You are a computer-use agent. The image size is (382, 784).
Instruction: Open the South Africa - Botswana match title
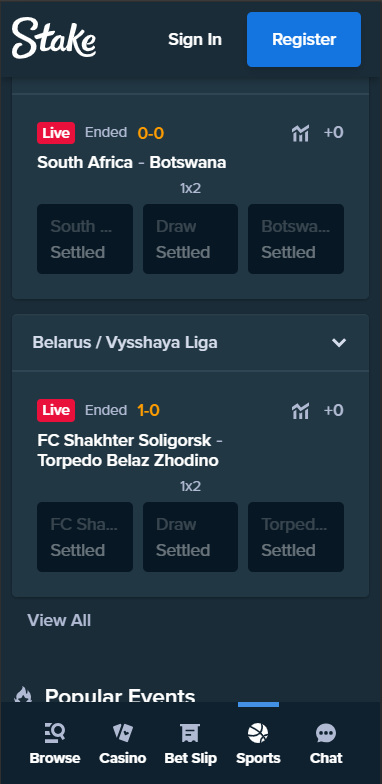[x=132, y=162]
